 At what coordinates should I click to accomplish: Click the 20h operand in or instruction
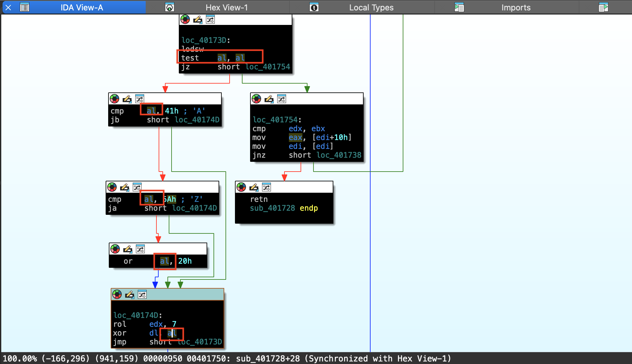tap(185, 261)
